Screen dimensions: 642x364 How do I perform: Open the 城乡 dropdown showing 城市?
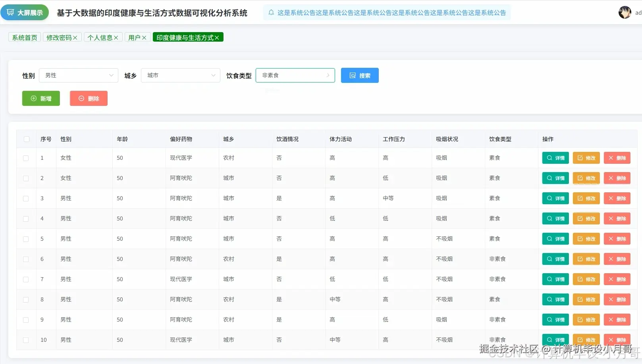pyautogui.click(x=181, y=75)
